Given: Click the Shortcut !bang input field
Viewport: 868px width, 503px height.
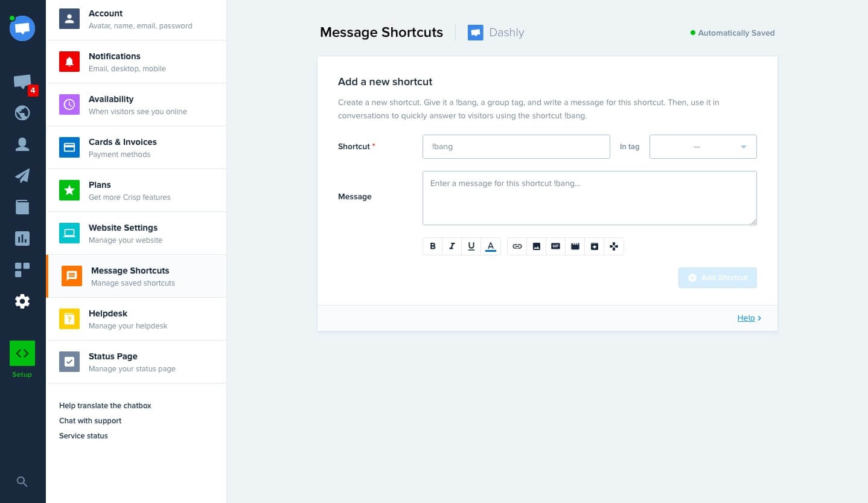Looking at the screenshot, I should pos(516,147).
